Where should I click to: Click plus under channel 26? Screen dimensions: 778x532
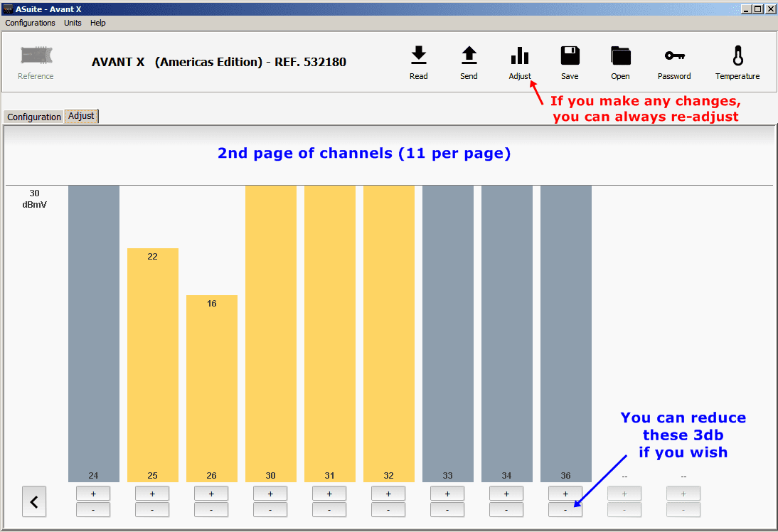[x=211, y=494]
